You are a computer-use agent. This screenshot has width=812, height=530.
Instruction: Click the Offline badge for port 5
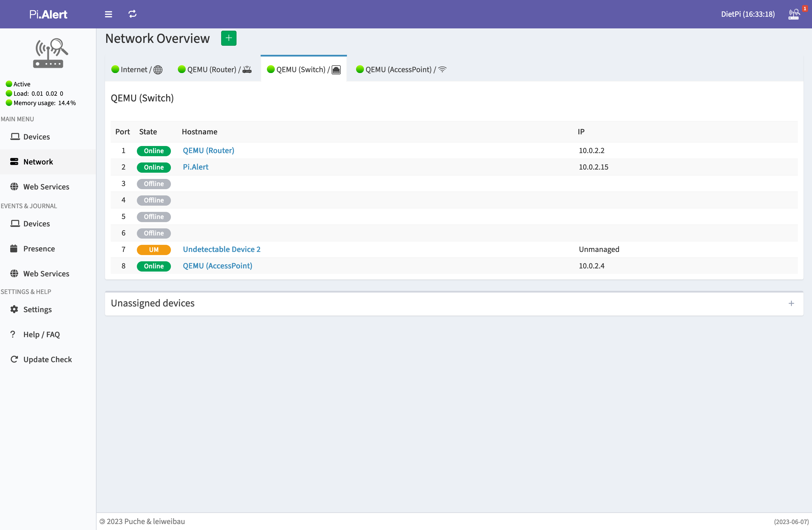(x=154, y=217)
